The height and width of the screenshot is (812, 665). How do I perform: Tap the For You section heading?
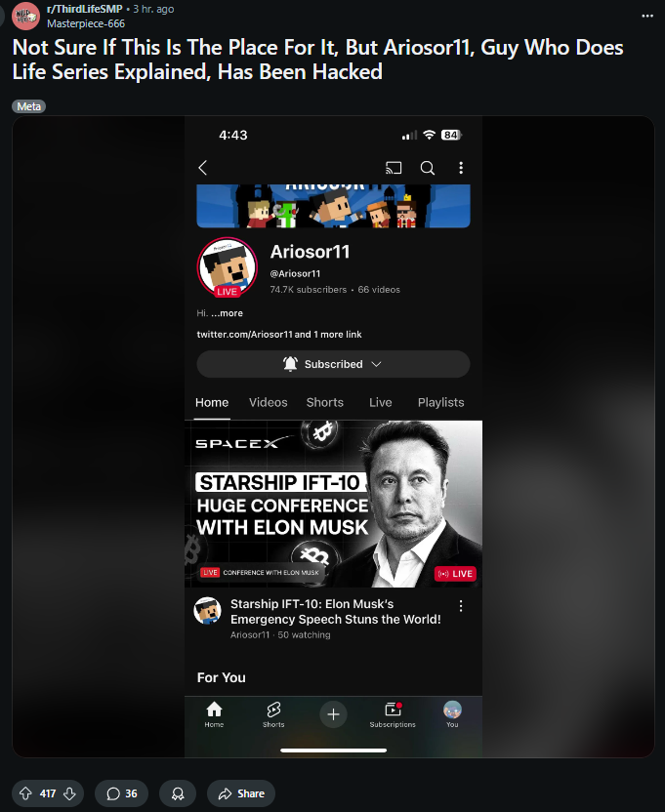click(x=222, y=677)
